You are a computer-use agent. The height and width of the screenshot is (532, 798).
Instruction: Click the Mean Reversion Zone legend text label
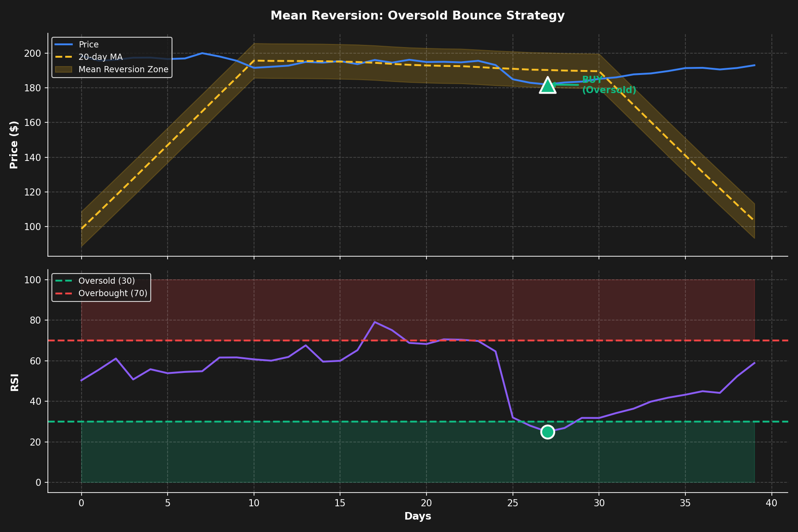pyautogui.click(x=123, y=69)
